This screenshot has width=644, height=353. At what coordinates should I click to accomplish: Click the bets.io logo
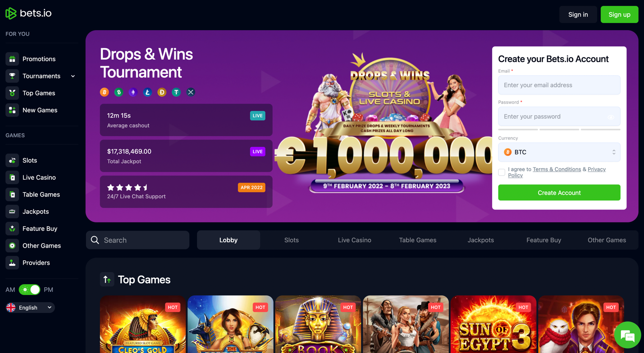[x=28, y=14]
